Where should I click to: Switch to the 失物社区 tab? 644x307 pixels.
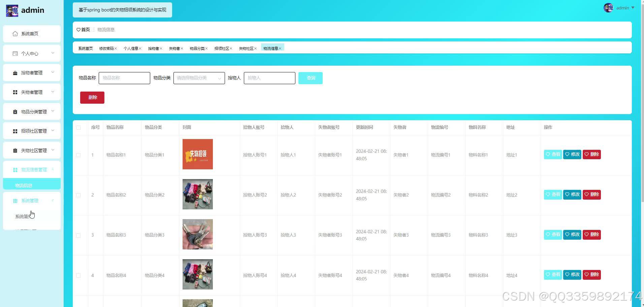(246, 48)
